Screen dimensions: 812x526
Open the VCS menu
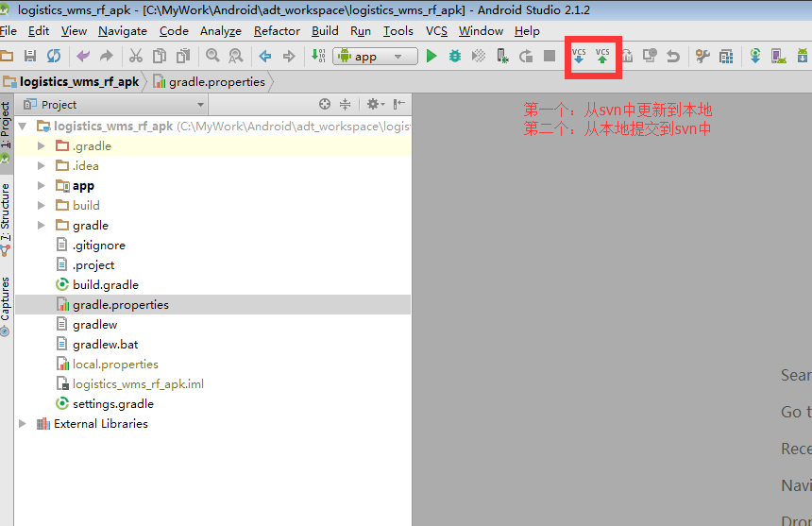436,31
